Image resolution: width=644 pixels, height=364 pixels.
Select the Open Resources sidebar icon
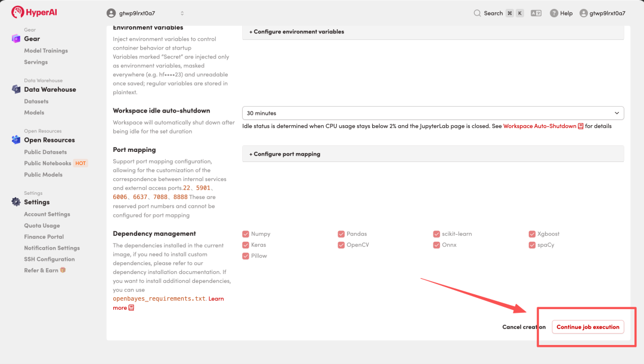[16, 139]
